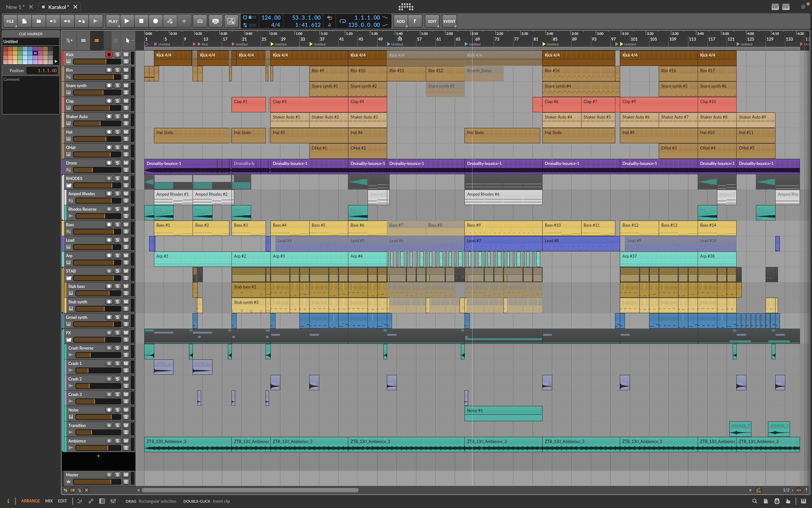
Task: Click the orange X icon below track list
Action: (87, 490)
